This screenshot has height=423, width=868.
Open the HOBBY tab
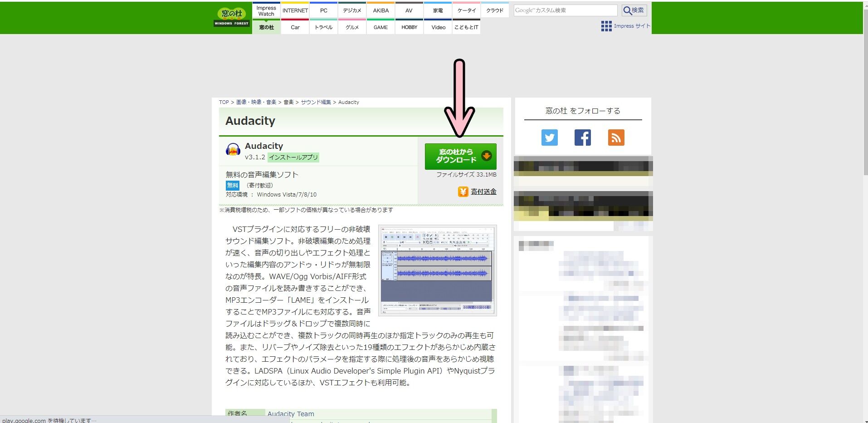409,27
